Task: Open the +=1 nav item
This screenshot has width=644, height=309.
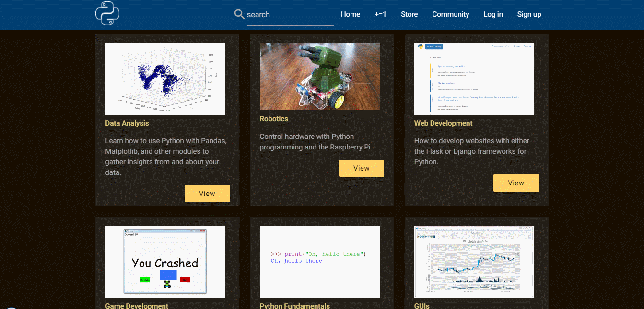Action: (380, 14)
